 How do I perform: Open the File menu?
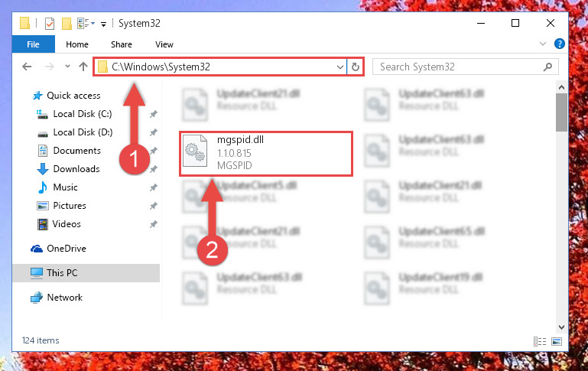pos(33,44)
